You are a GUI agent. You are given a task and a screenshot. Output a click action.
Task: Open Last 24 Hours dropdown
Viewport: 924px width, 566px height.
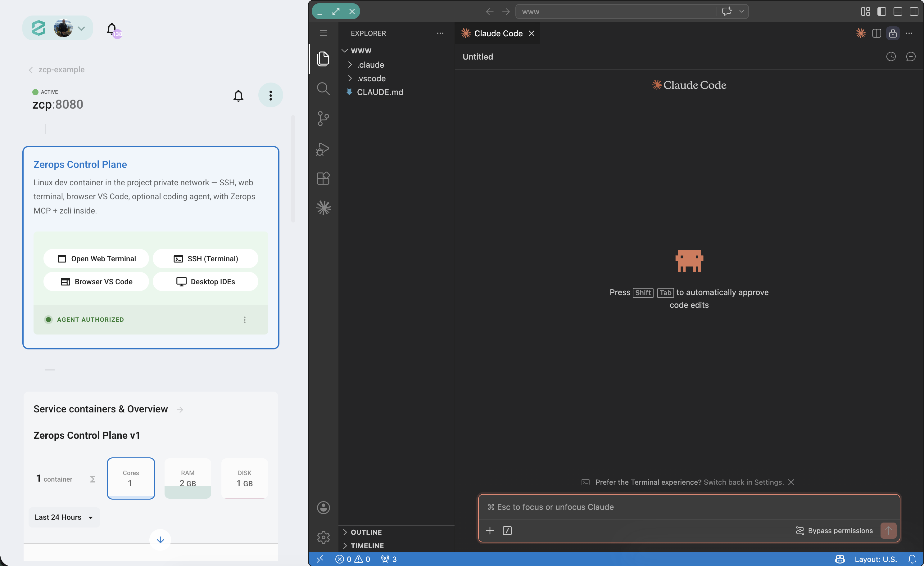[64, 517]
